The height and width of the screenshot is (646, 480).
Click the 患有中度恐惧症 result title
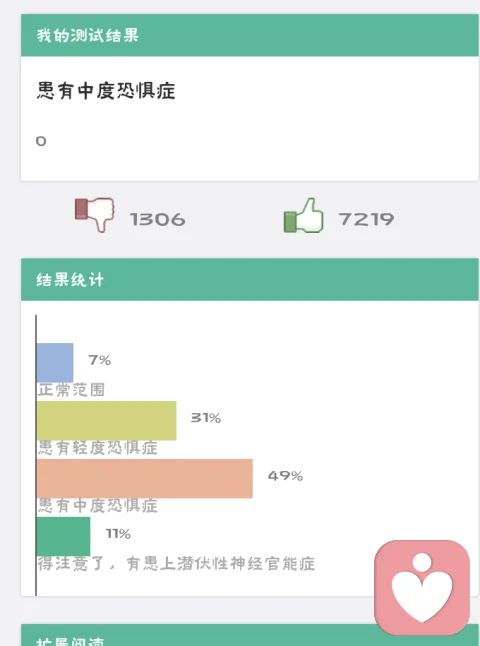[x=106, y=91]
